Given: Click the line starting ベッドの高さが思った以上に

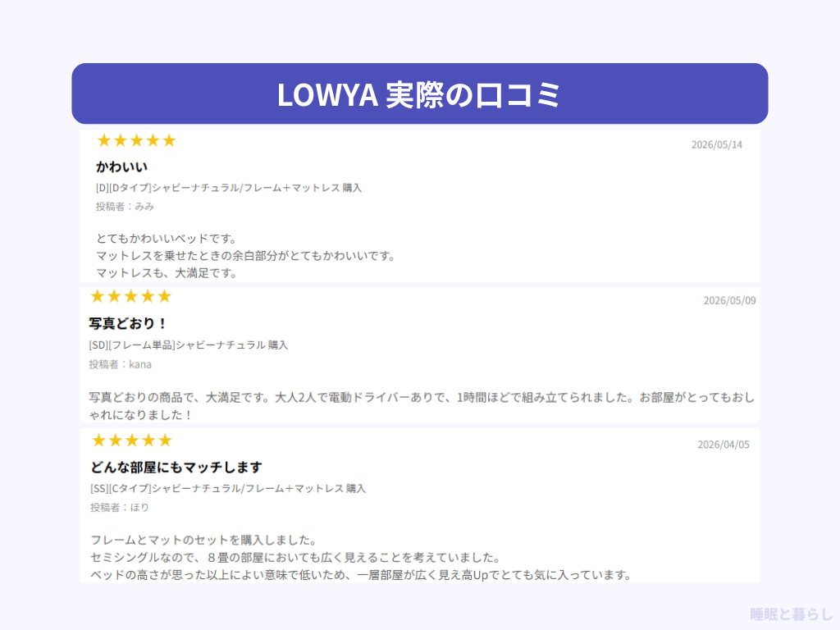Looking at the screenshot, I should point(361,575).
